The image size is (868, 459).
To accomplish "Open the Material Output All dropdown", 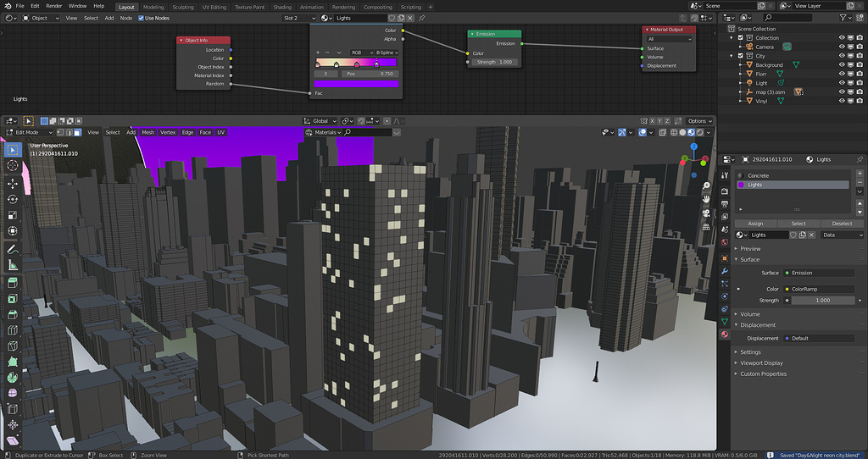I will [x=670, y=39].
